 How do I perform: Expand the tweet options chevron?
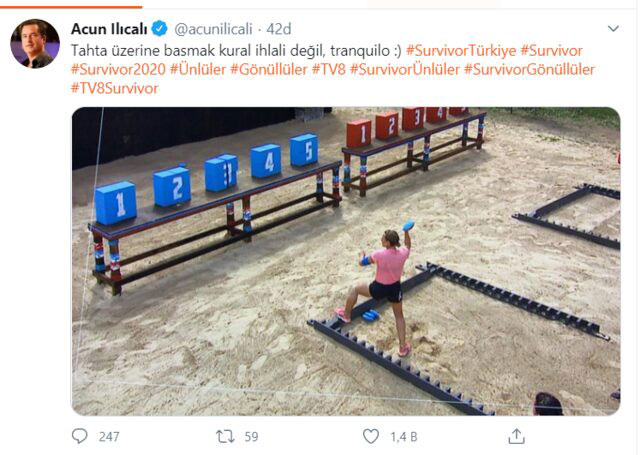click(x=613, y=29)
